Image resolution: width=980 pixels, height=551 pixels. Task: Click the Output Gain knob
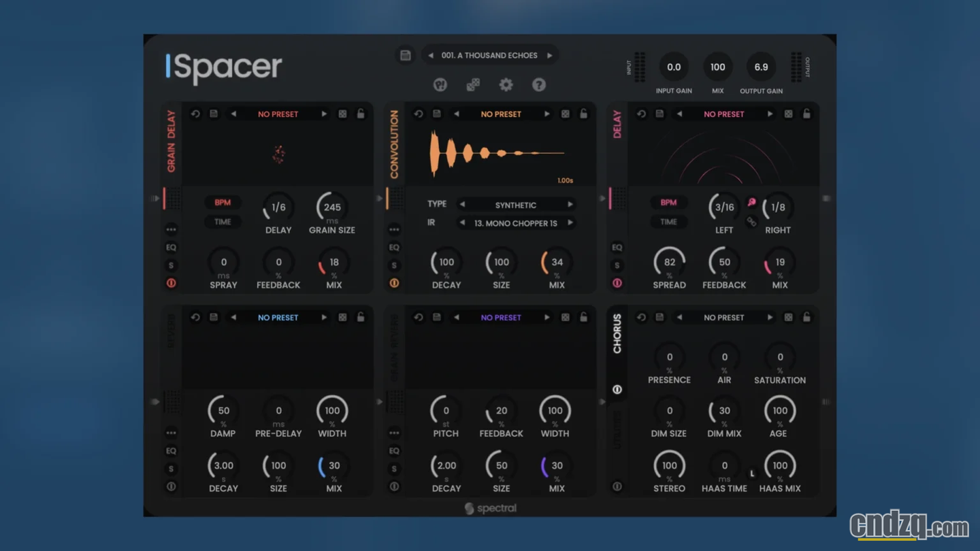tap(761, 67)
